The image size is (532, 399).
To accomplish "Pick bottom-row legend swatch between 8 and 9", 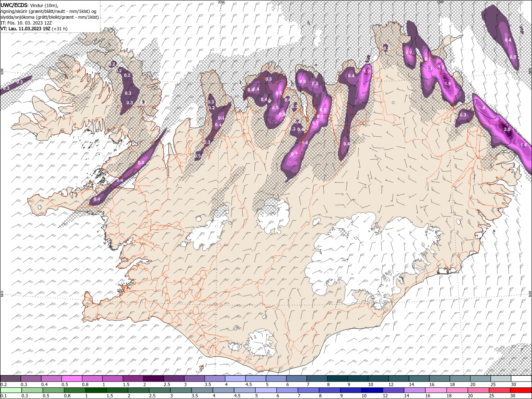I will 330,390.
